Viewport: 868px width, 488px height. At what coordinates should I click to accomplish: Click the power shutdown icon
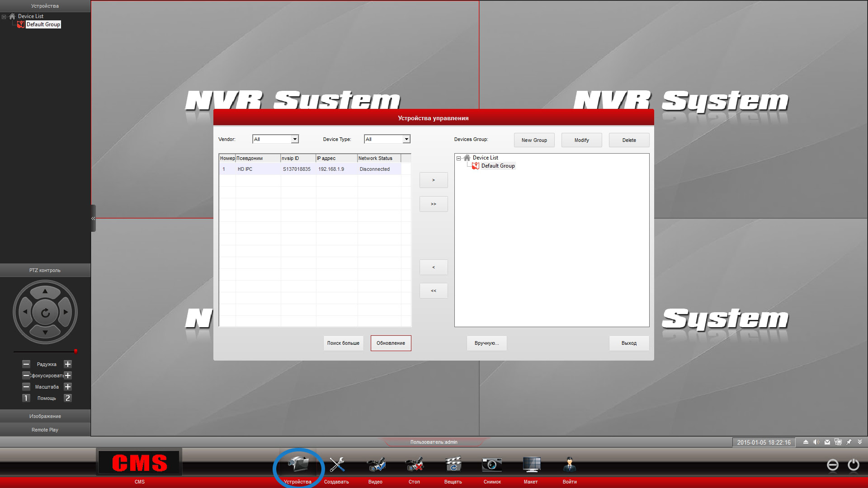pyautogui.click(x=853, y=465)
